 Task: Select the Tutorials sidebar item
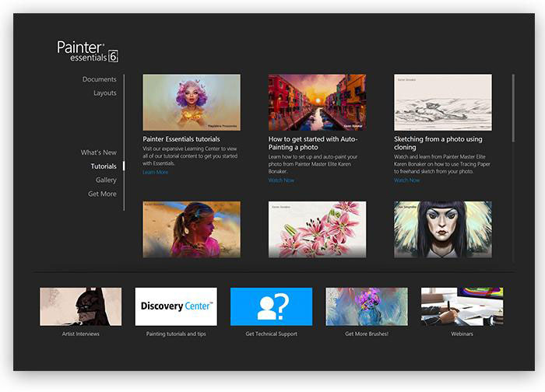(x=104, y=166)
